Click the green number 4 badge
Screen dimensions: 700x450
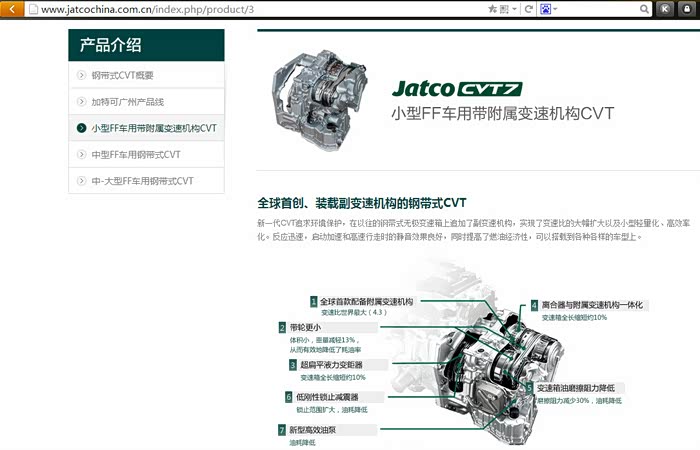coord(534,305)
